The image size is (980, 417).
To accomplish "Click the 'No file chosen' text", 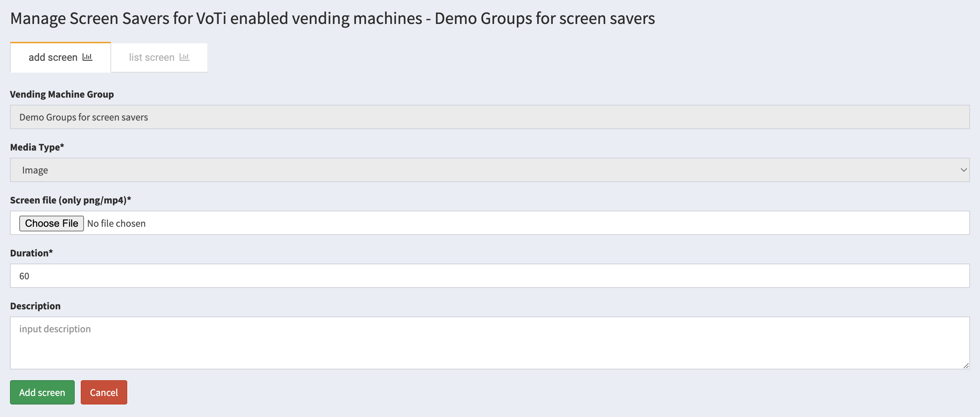I will pyautogui.click(x=117, y=223).
